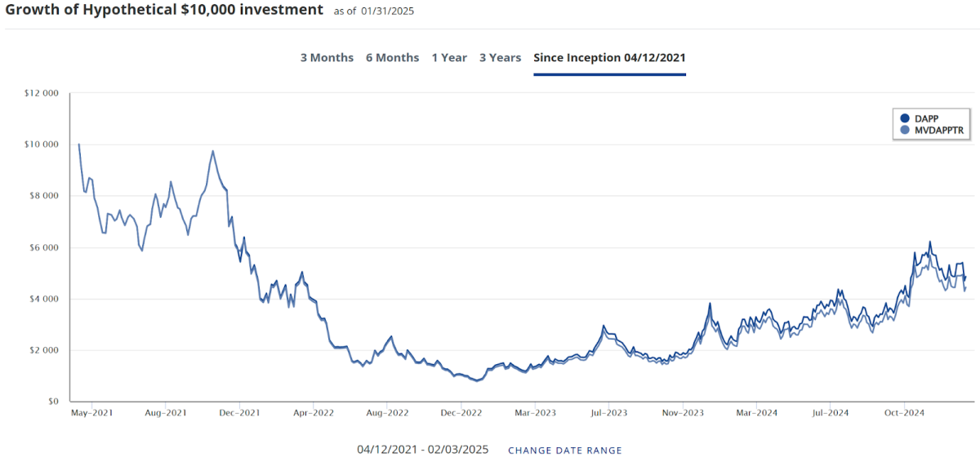
Task: Click the $4 000 y-axis label
Action: pyautogui.click(x=44, y=299)
